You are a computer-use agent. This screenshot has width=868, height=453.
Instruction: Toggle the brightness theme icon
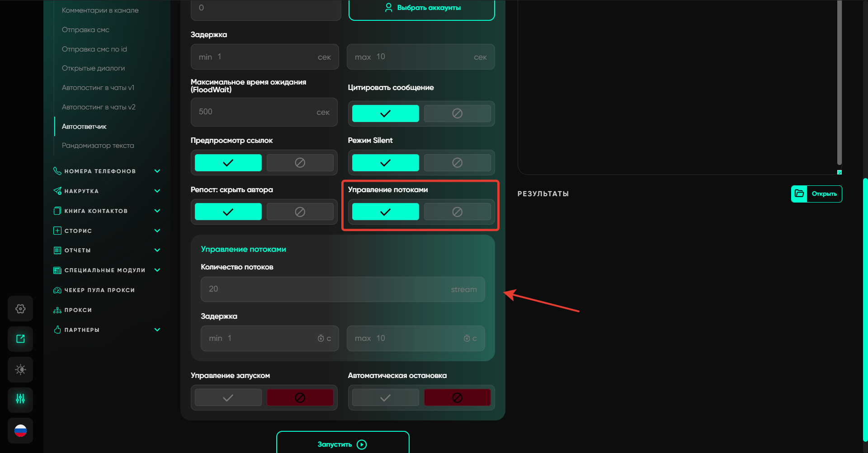pos(20,369)
